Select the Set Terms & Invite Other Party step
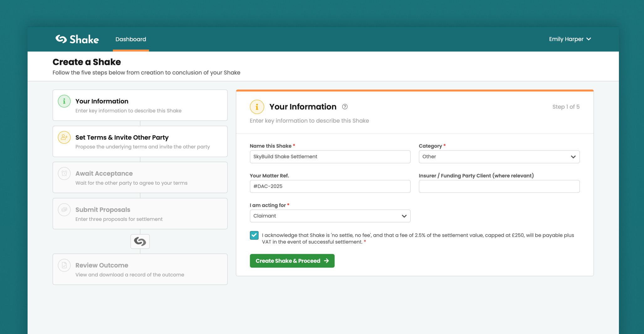This screenshot has width=644, height=334. pyautogui.click(x=140, y=141)
